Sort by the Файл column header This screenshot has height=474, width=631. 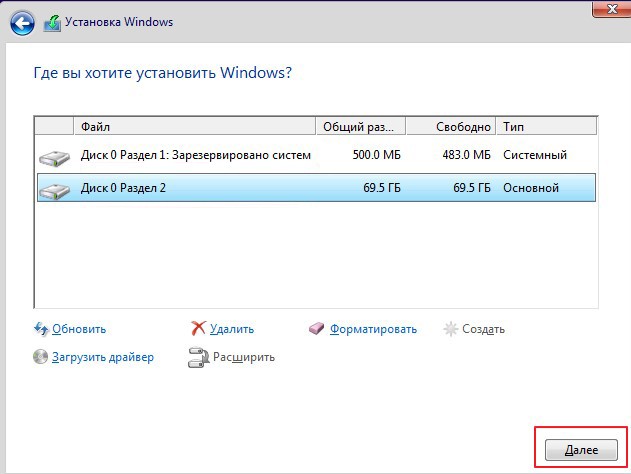point(195,126)
